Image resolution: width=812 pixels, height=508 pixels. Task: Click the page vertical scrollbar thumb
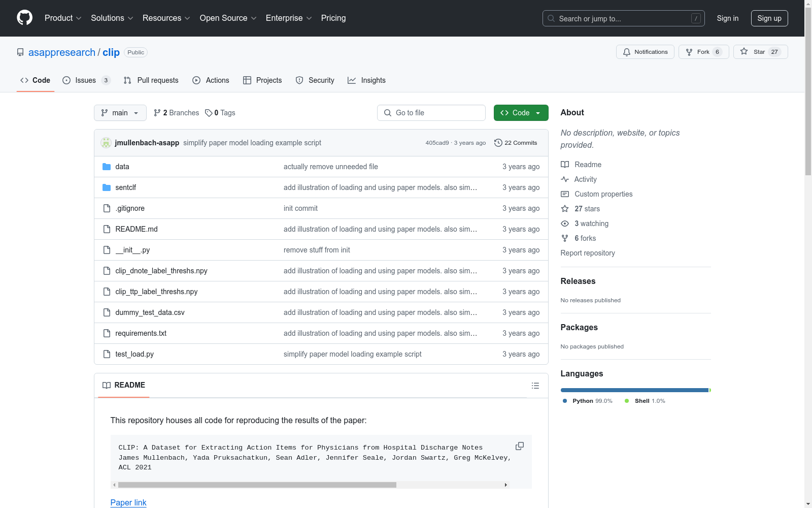click(x=808, y=91)
